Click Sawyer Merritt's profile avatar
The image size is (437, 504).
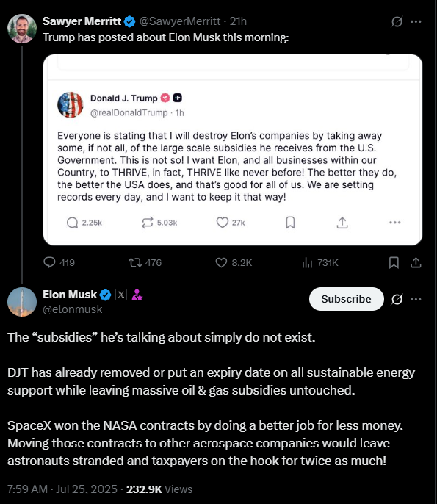pyautogui.click(x=22, y=28)
